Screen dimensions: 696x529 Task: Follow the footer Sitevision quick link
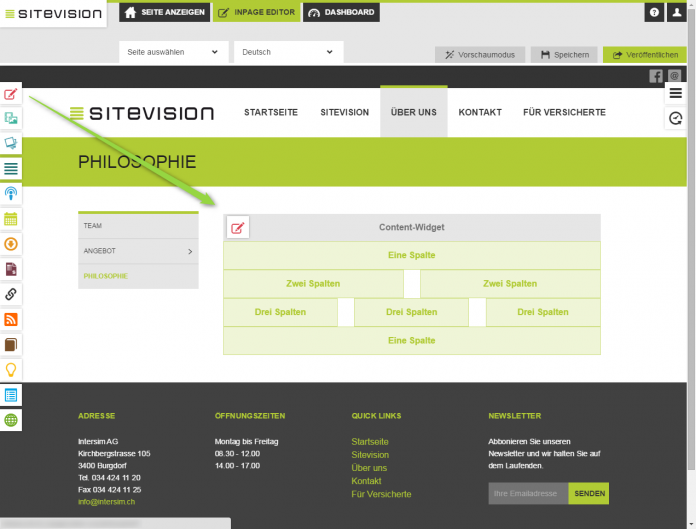[x=370, y=455]
